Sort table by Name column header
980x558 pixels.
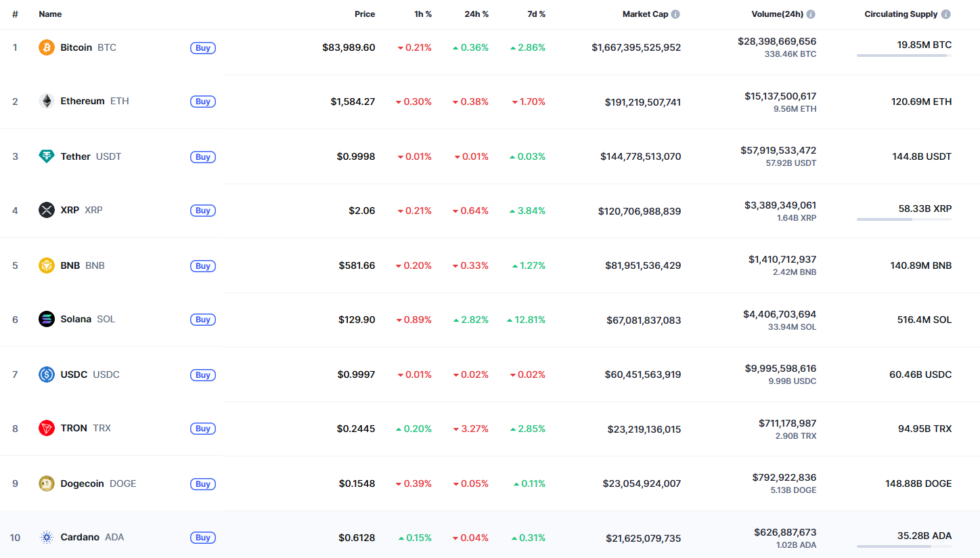(50, 14)
